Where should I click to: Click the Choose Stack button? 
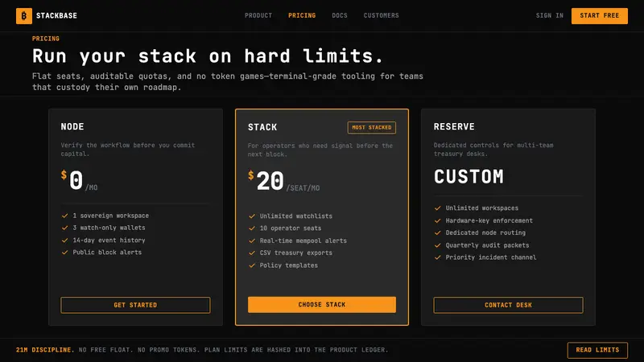[321, 305]
